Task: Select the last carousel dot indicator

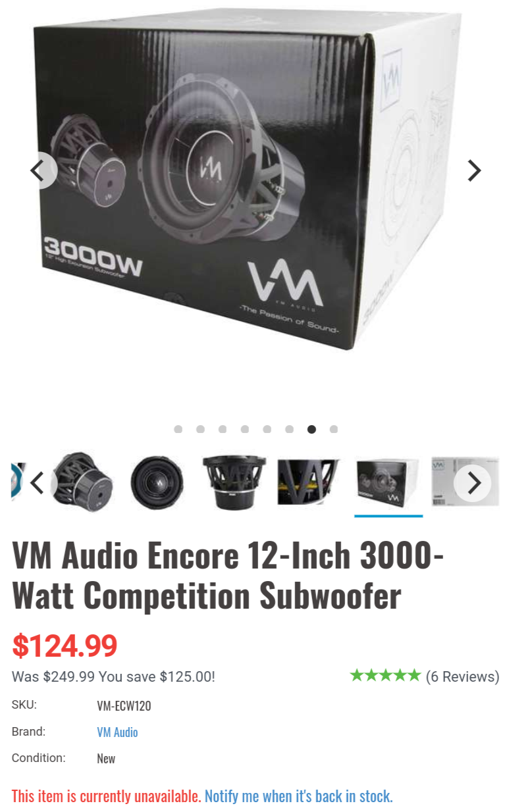Action: [334, 429]
